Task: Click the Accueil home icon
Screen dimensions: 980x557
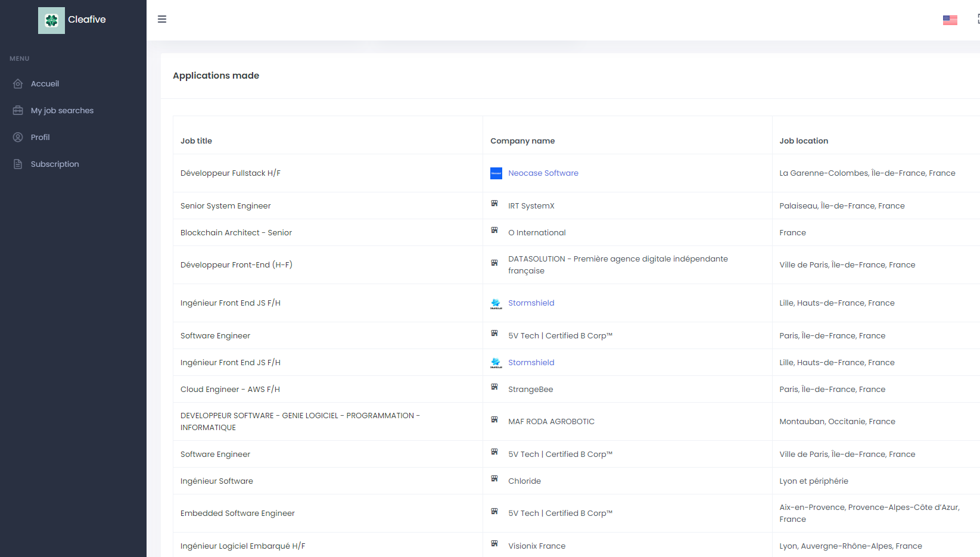Action: pos(18,83)
